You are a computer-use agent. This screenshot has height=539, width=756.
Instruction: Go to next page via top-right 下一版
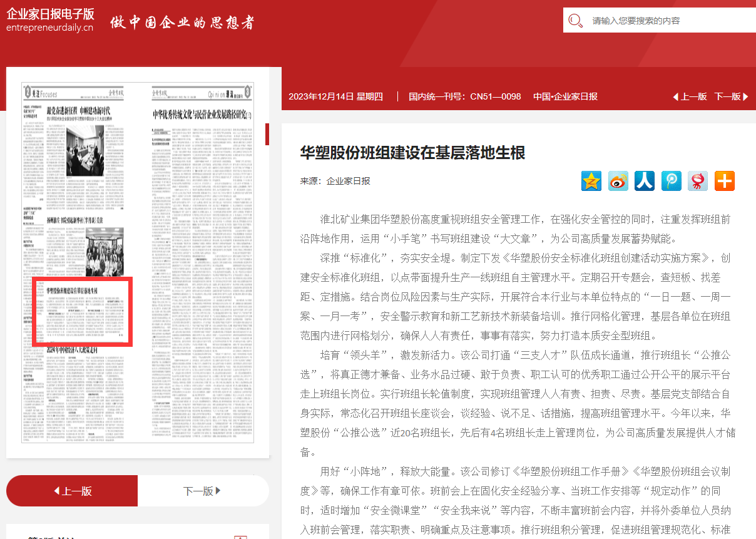pos(731,96)
